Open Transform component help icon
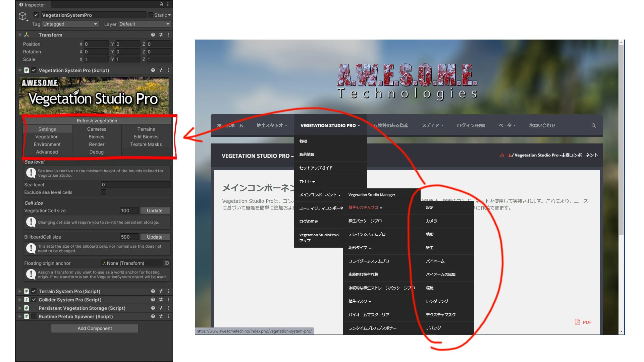 (153, 35)
